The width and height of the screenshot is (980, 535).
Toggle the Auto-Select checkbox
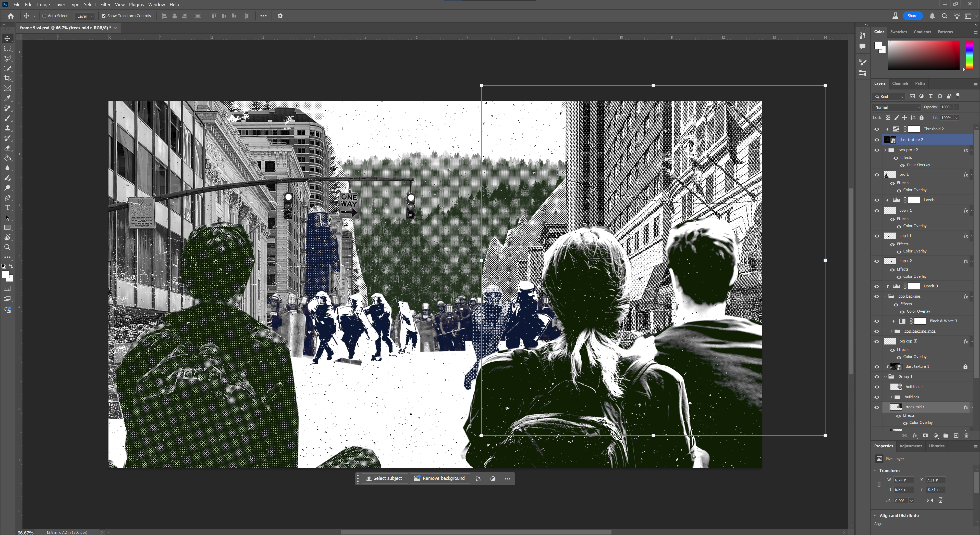click(x=44, y=16)
